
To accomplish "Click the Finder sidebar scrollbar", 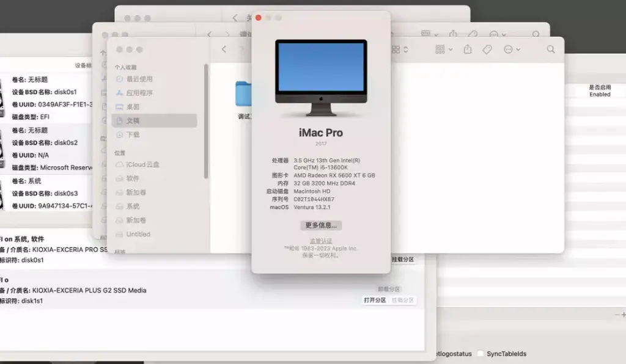I will pyautogui.click(x=206, y=121).
